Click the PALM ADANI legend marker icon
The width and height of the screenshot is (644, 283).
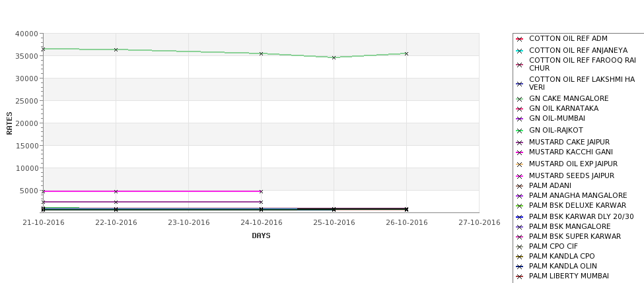[x=519, y=186]
